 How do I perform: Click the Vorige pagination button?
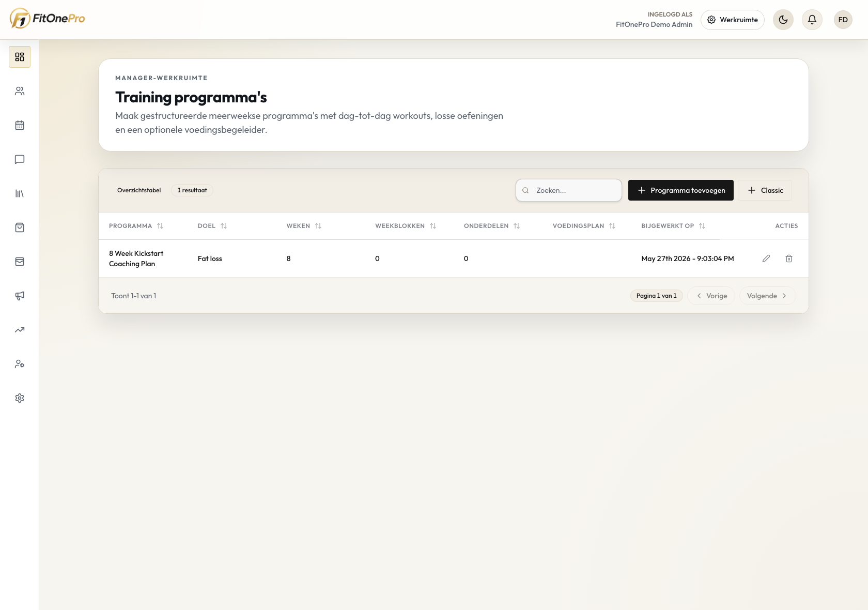tap(711, 296)
